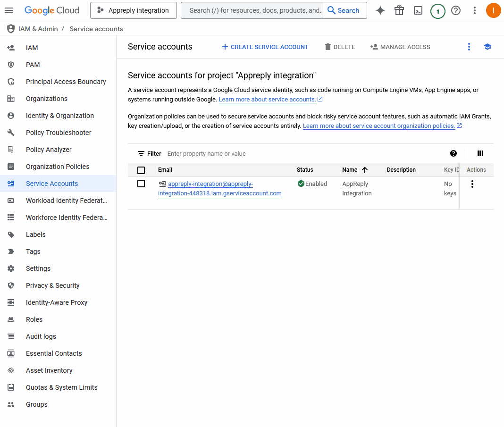Sort by Name column arrow
Screen dimensions: 504x427
point(365,170)
